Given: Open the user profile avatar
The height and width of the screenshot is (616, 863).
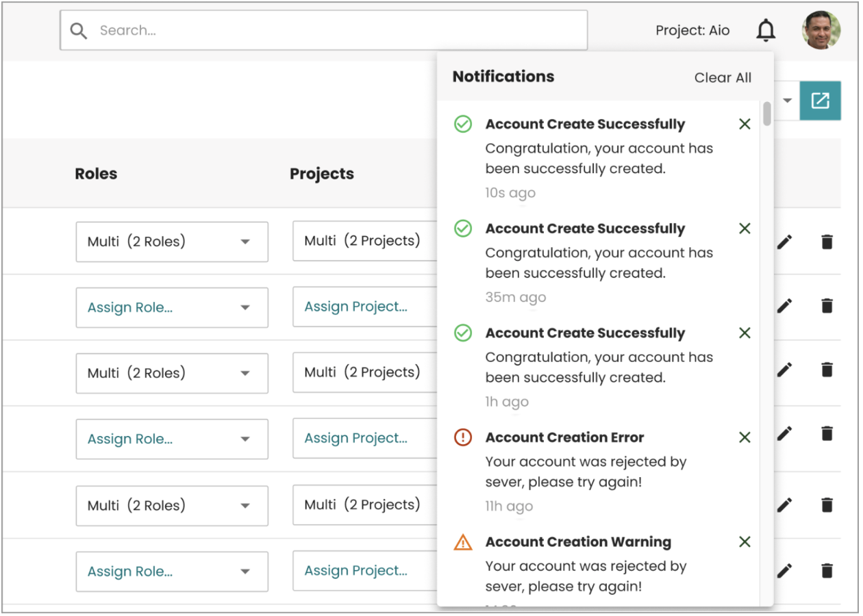Looking at the screenshot, I should [x=821, y=30].
